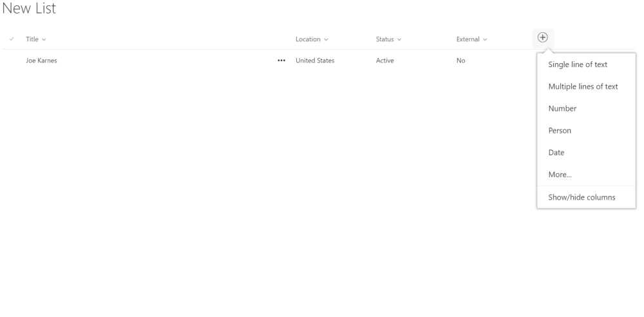Viewport: 644px width, 317px height.
Task: Open More... column options
Action: tap(560, 175)
